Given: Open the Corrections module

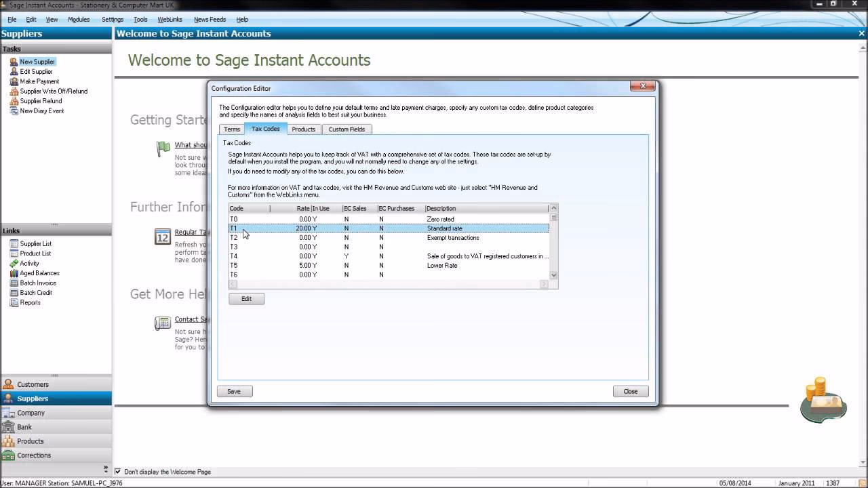Looking at the screenshot, I should [56, 455].
